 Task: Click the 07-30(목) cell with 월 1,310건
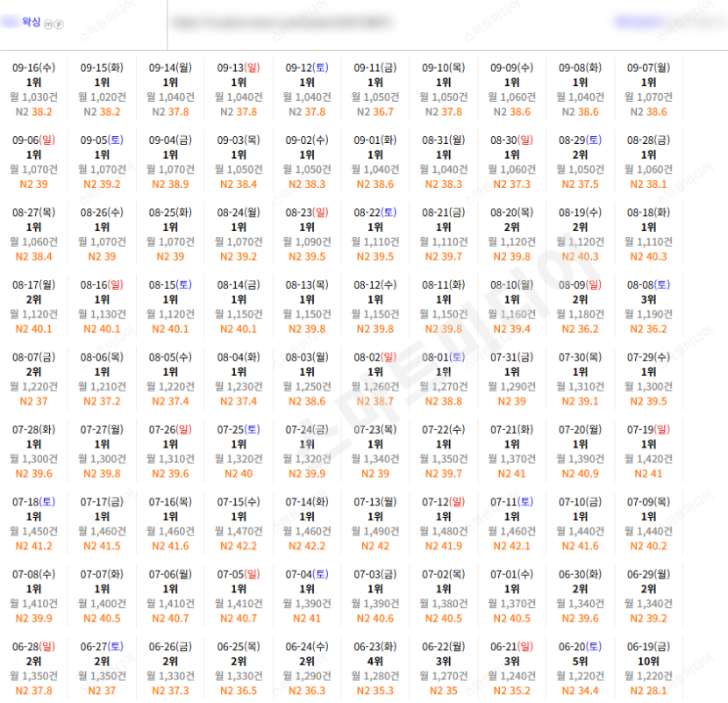[x=580, y=378]
